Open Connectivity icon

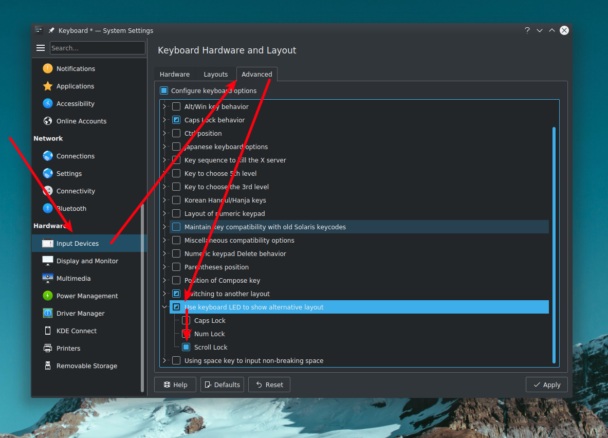point(48,191)
